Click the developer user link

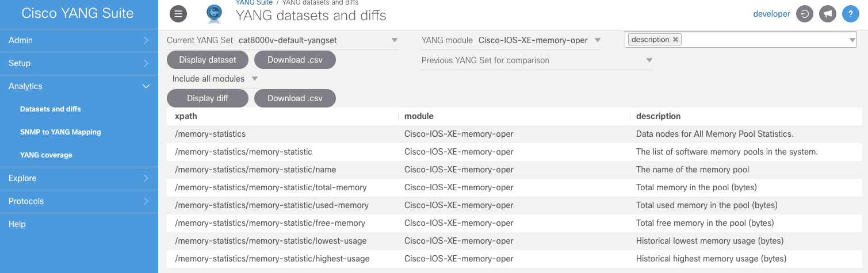point(771,14)
